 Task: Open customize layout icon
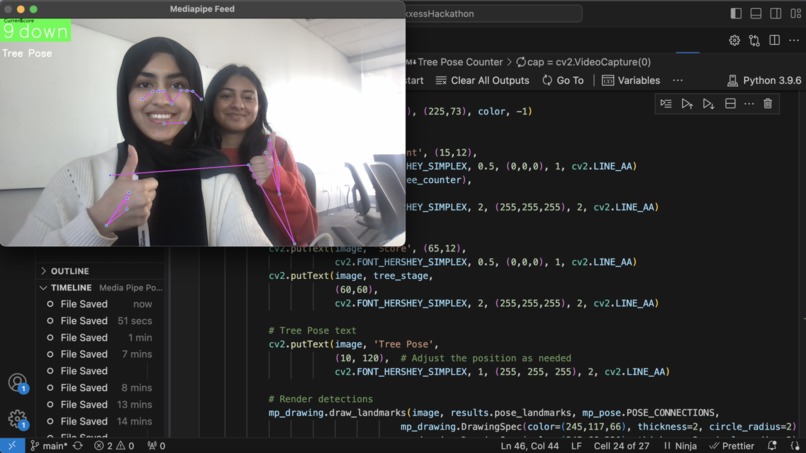tap(796, 14)
